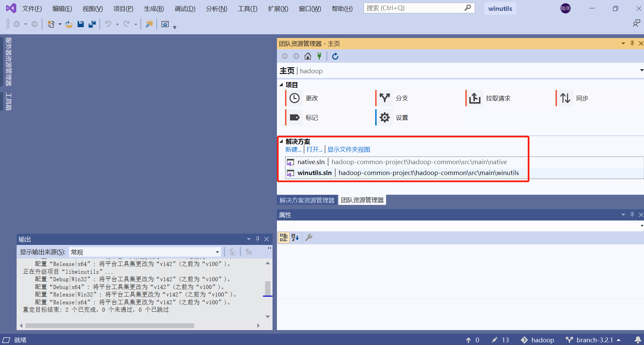Click the notifications bell in status bar
Screen dimensions: 644x345
coord(638,340)
